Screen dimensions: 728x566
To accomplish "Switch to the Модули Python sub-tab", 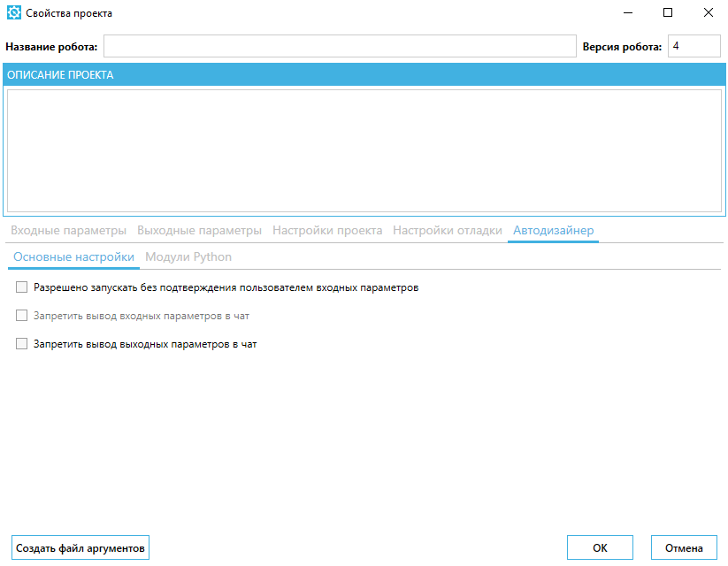I will (188, 257).
